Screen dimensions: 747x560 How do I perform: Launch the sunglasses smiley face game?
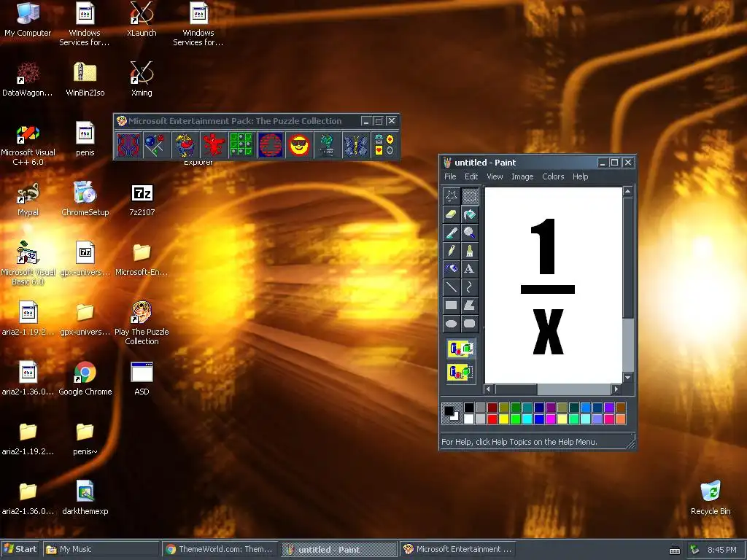pyautogui.click(x=298, y=145)
